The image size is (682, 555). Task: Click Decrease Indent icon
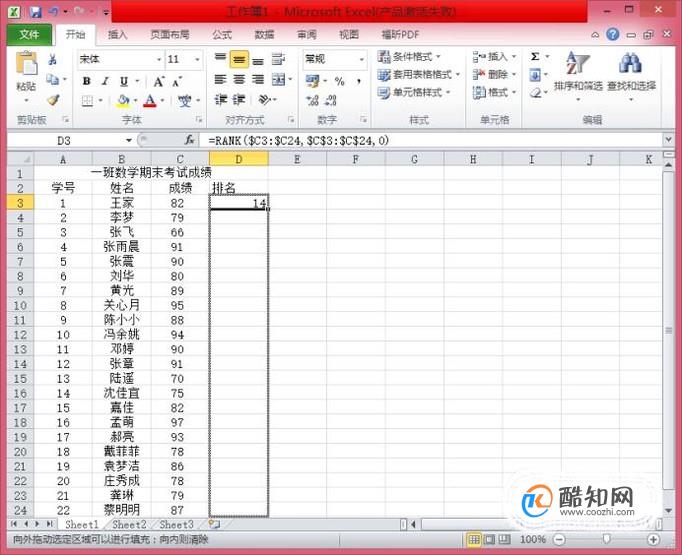pyautogui.click(x=221, y=100)
